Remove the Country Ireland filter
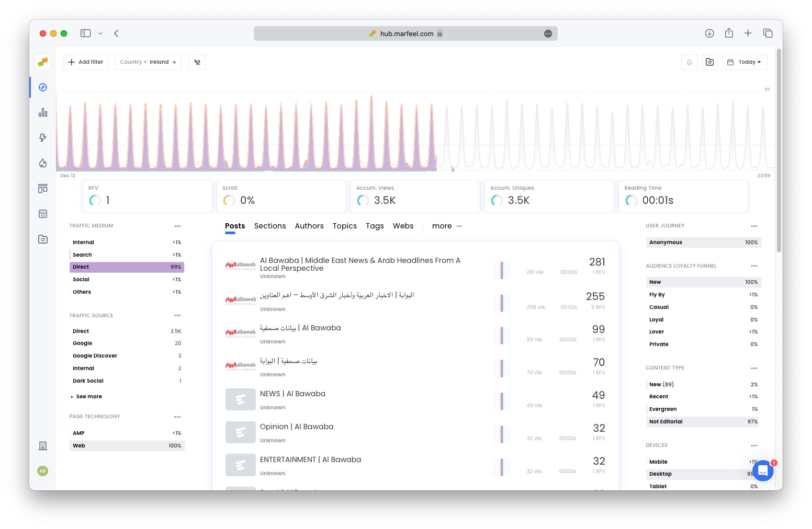This screenshot has width=812, height=529. point(174,62)
